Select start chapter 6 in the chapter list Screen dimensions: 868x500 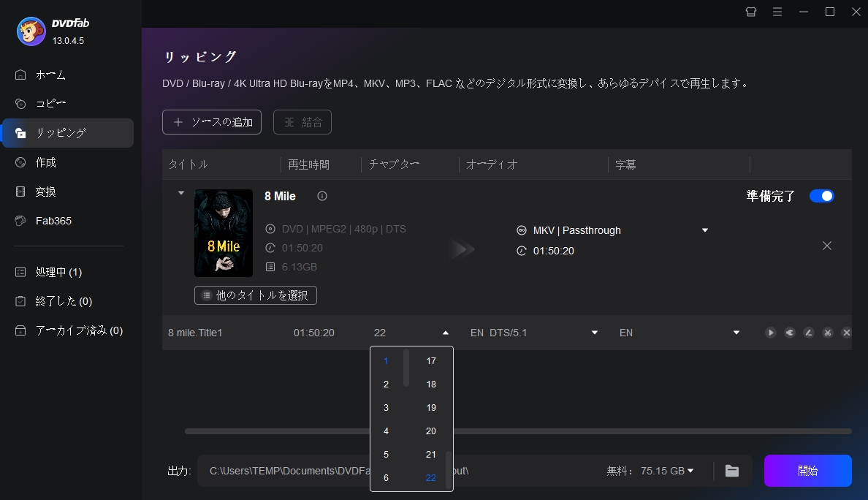pos(386,478)
